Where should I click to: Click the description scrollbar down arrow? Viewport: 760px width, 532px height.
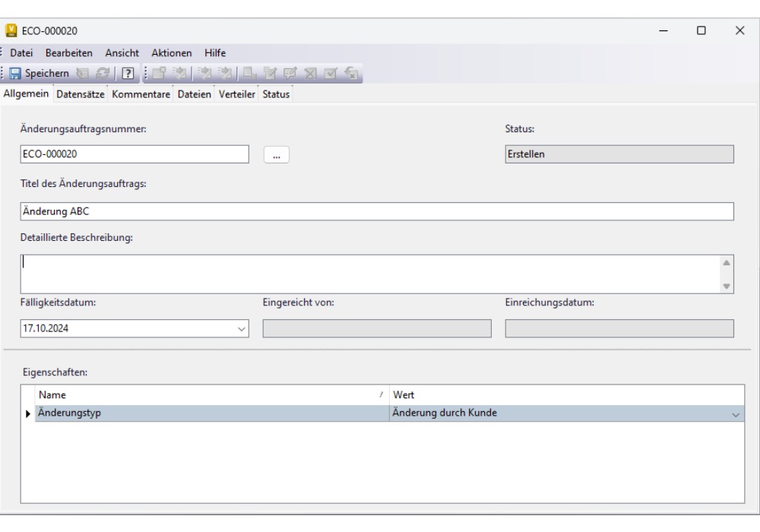(726, 287)
